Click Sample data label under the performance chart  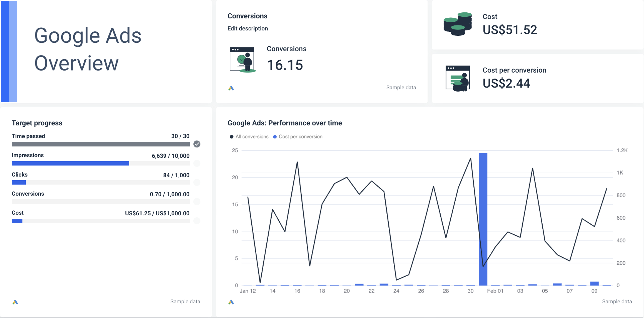(617, 302)
